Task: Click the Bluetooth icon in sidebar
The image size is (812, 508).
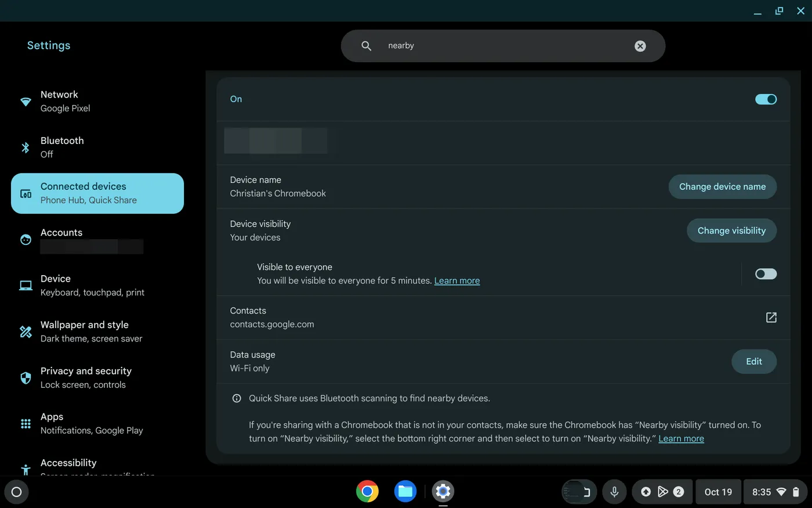Action: click(26, 147)
